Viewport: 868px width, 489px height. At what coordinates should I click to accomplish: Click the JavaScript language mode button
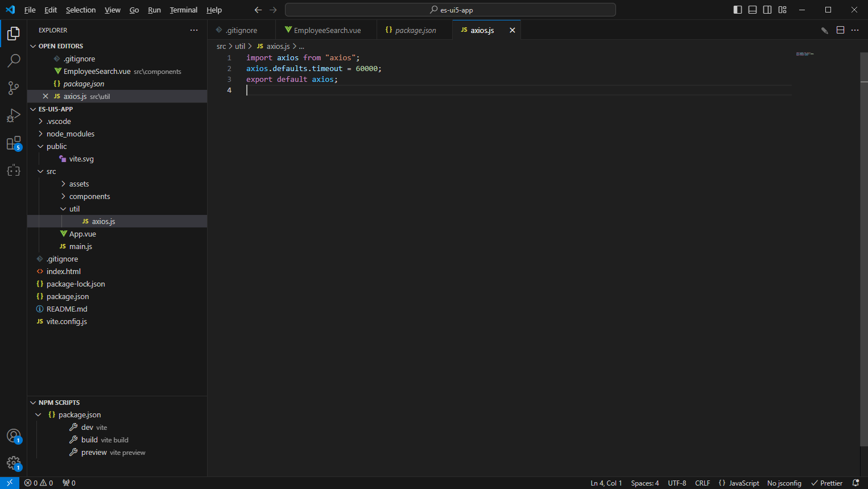[x=739, y=483]
